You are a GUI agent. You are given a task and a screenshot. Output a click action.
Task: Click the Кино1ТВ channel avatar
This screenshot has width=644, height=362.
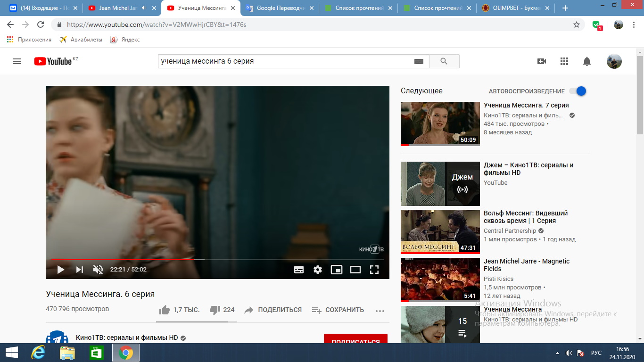pyautogui.click(x=57, y=337)
